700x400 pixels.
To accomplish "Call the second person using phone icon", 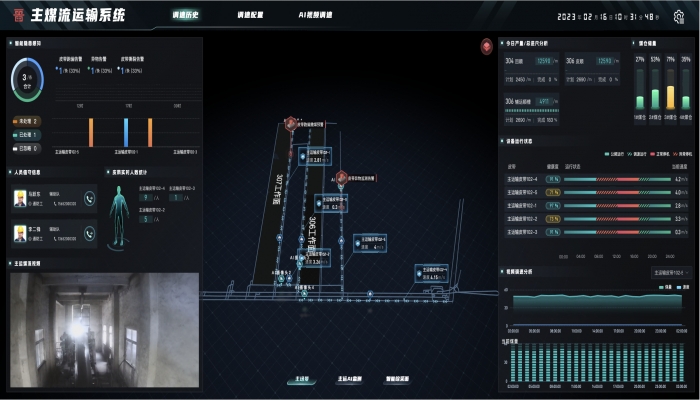I will click(90, 234).
